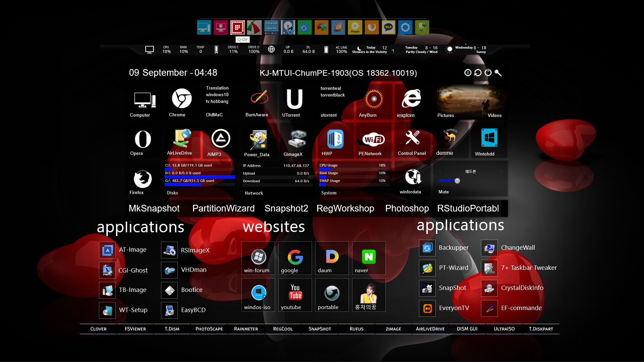Viewport: 644px width, 362px height.
Task: Switch to the next audio device arrow
Action: click(501, 171)
